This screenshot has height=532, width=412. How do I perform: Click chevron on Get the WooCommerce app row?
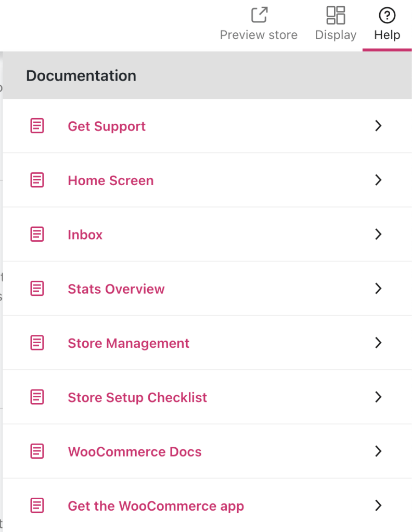point(378,505)
